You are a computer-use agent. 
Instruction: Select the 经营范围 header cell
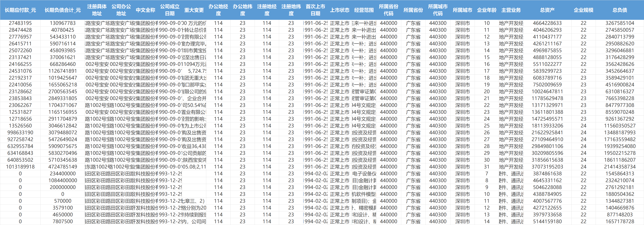[x=364, y=10]
